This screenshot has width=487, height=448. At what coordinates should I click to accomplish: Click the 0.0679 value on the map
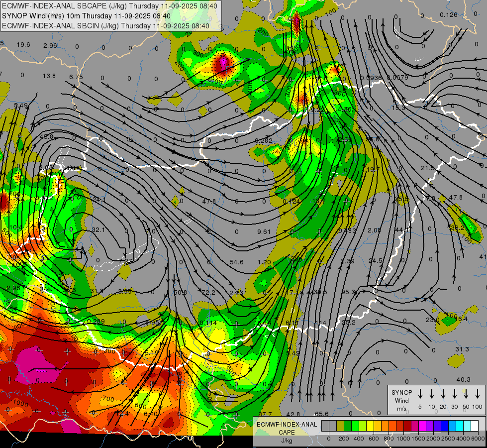coord(397,77)
